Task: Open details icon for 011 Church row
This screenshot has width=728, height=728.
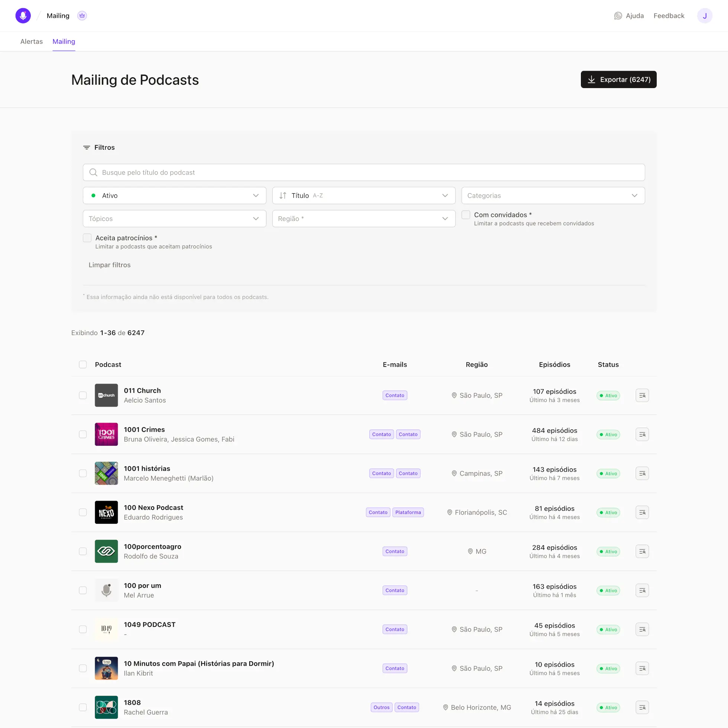Action: (x=642, y=395)
